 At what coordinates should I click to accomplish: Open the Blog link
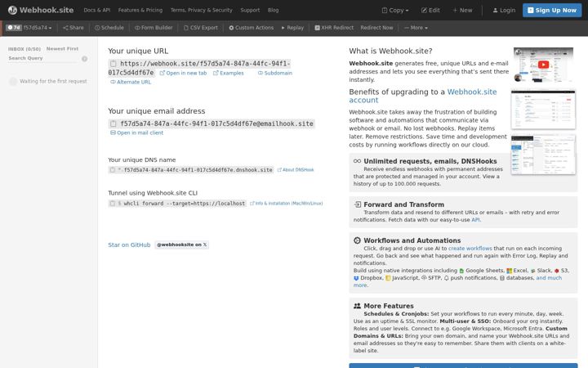(273, 10)
